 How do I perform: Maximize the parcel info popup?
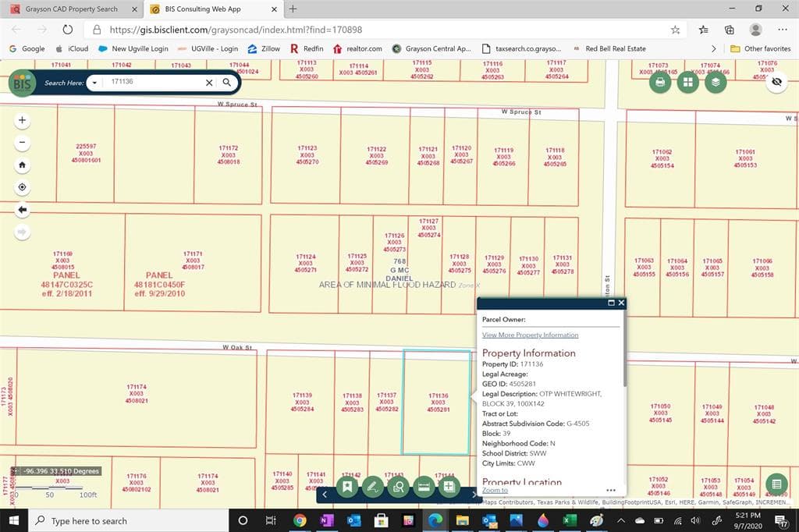click(x=611, y=303)
